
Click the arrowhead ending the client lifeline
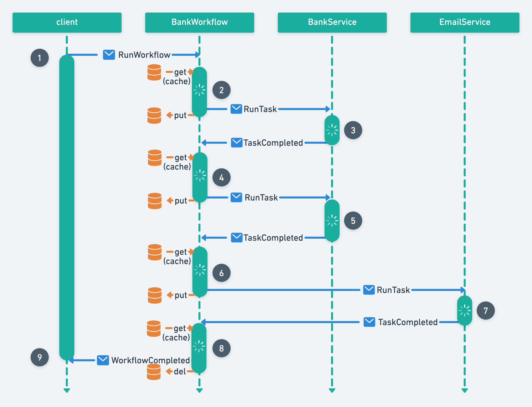67,391
